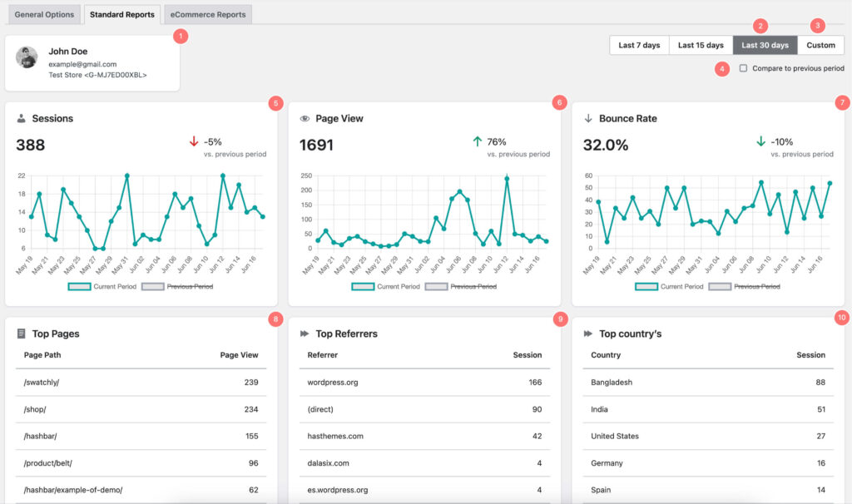Image resolution: width=852 pixels, height=504 pixels.
Task: Click the Top country's forward icon
Action: point(588,334)
